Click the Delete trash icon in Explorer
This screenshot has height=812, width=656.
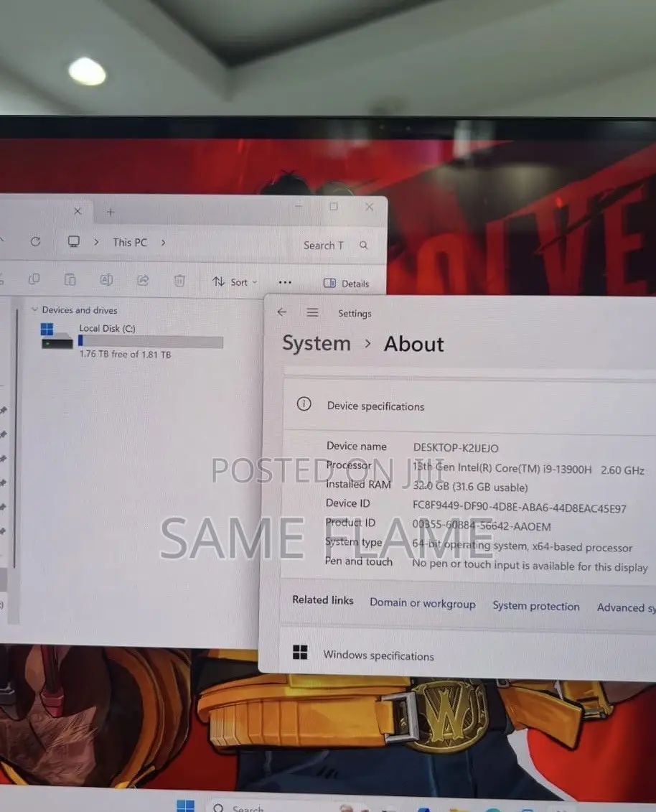[179, 281]
